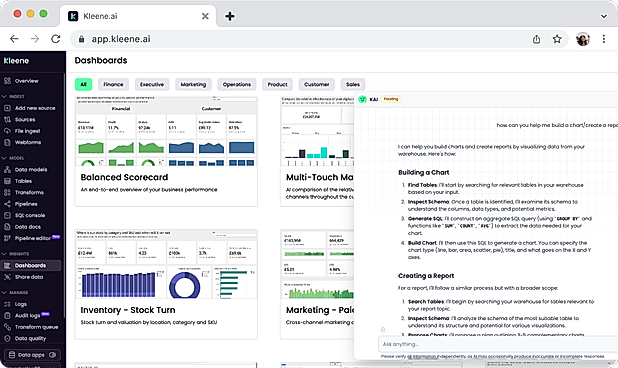Filter dashboards by Sales
The image size is (618, 368).
click(353, 84)
